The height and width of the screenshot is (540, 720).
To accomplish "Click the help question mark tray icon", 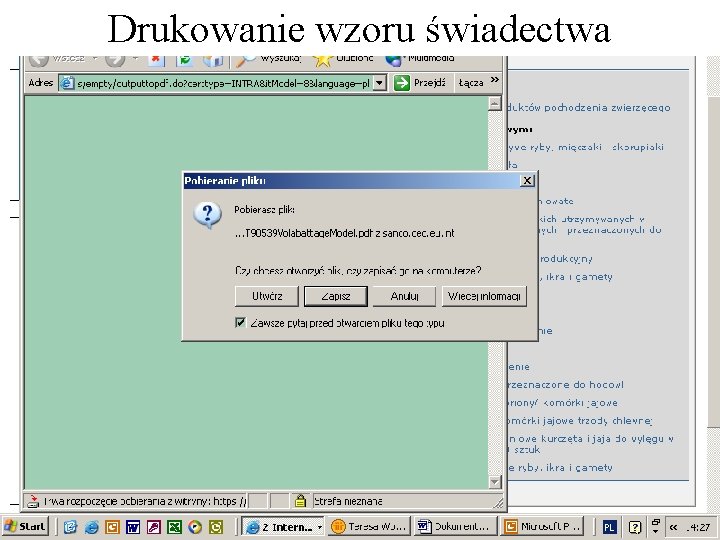I will click(x=635, y=527).
